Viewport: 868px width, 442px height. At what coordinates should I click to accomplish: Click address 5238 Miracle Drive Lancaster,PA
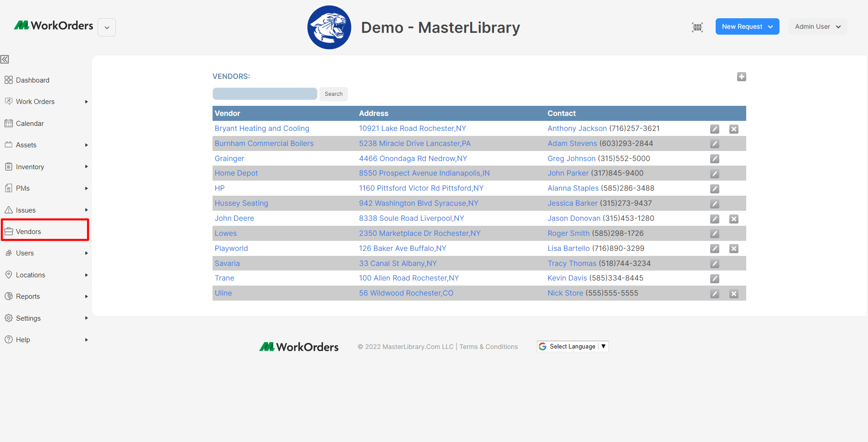[x=415, y=144]
